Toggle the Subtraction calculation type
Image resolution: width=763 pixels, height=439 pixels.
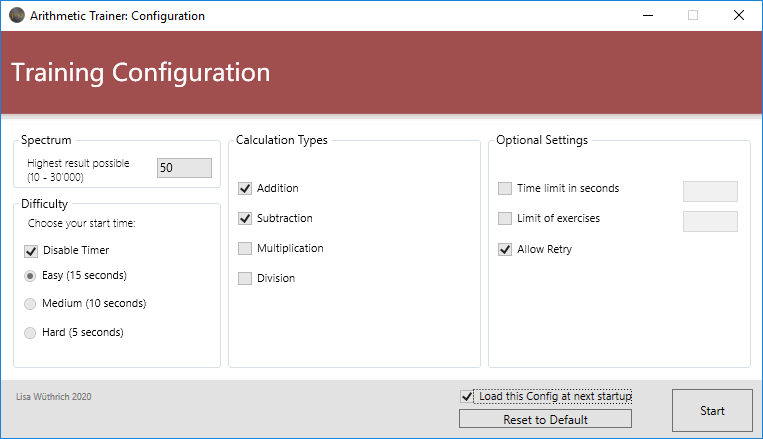click(x=245, y=218)
